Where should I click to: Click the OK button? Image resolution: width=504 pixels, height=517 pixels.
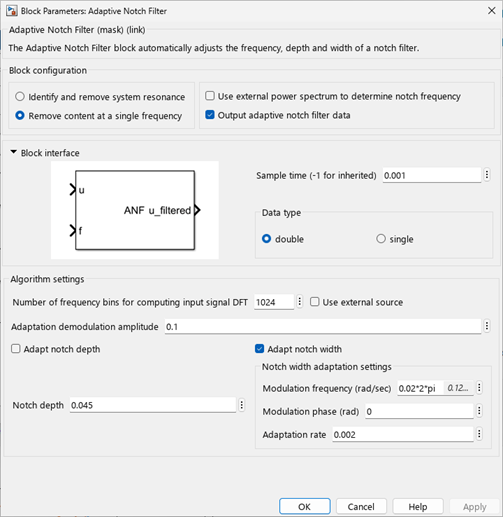tap(305, 507)
